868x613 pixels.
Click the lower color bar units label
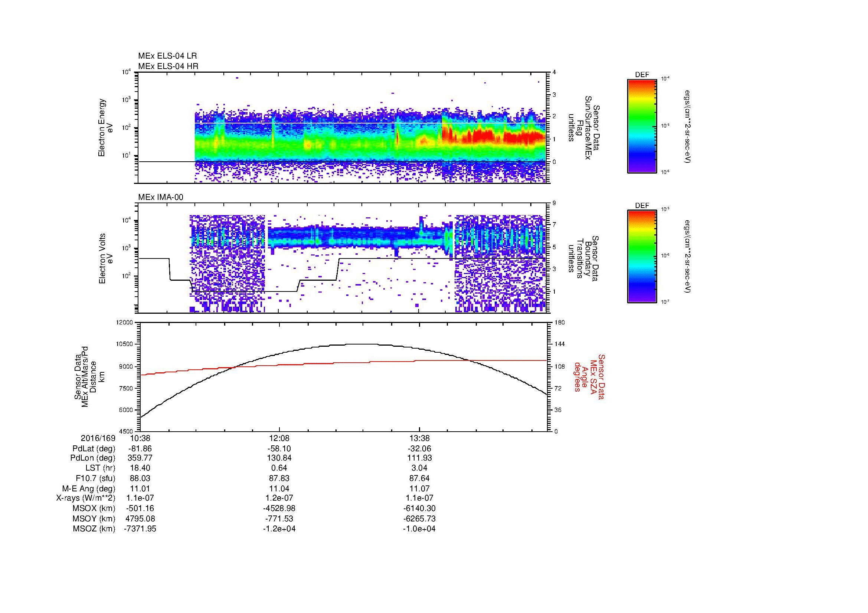[688, 257]
